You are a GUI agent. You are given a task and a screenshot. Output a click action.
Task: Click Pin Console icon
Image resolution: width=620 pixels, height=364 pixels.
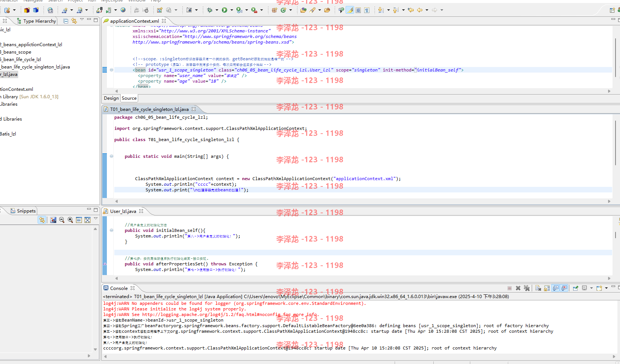(576, 288)
